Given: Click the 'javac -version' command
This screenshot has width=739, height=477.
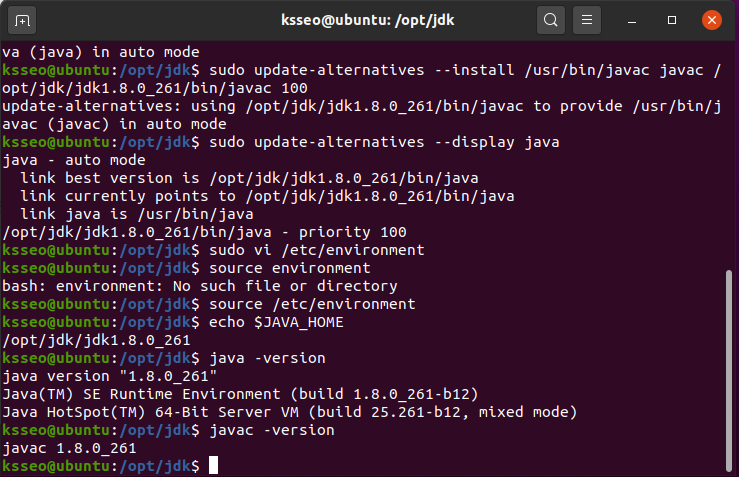Looking at the screenshot, I should (272, 430).
